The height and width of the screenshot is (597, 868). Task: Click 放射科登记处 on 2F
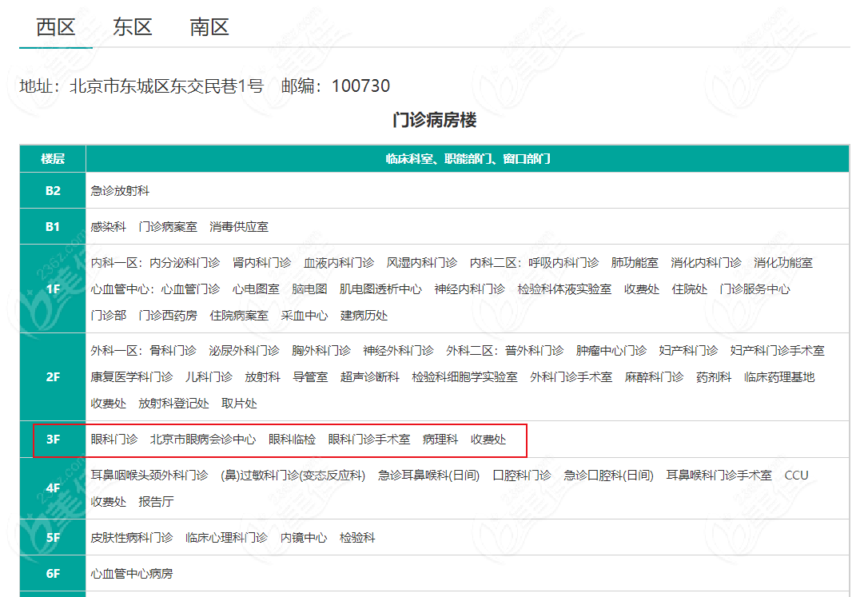click(x=173, y=404)
